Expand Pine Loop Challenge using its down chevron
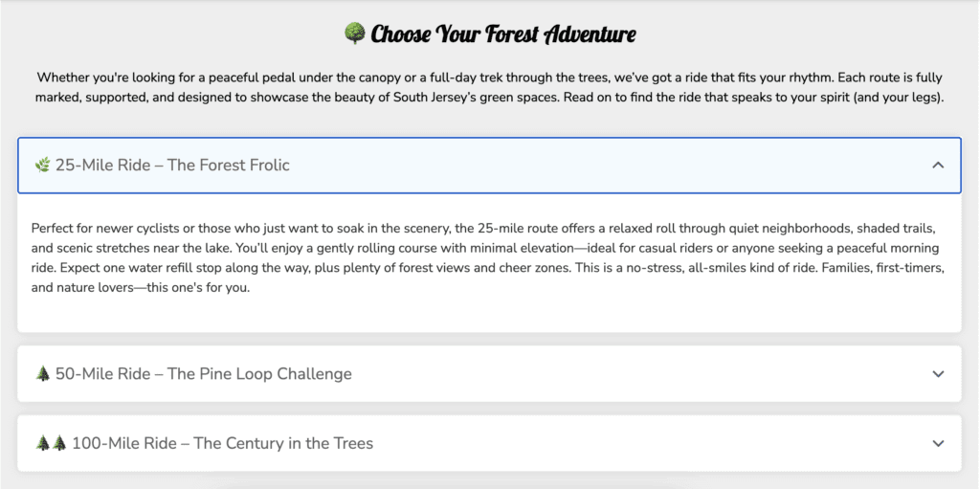 click(938, 374)
